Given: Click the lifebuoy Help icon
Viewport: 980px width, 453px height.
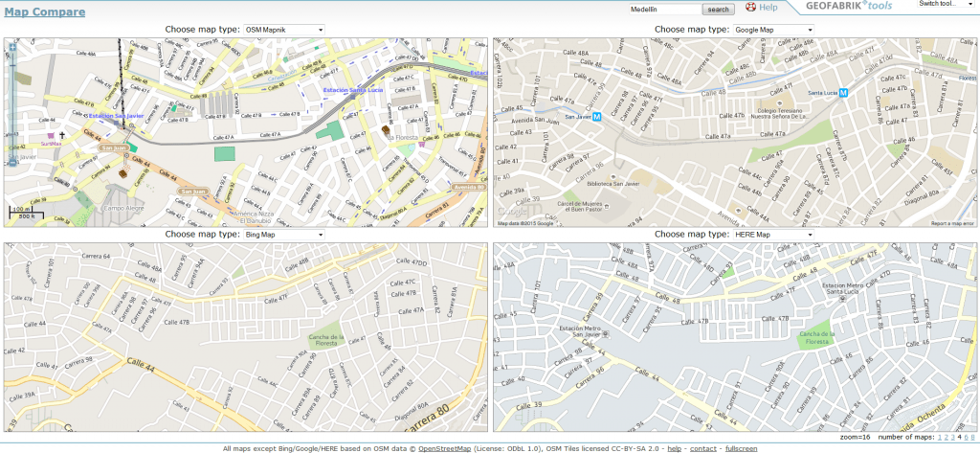Looking at the screenshot, I should point(750,8).
